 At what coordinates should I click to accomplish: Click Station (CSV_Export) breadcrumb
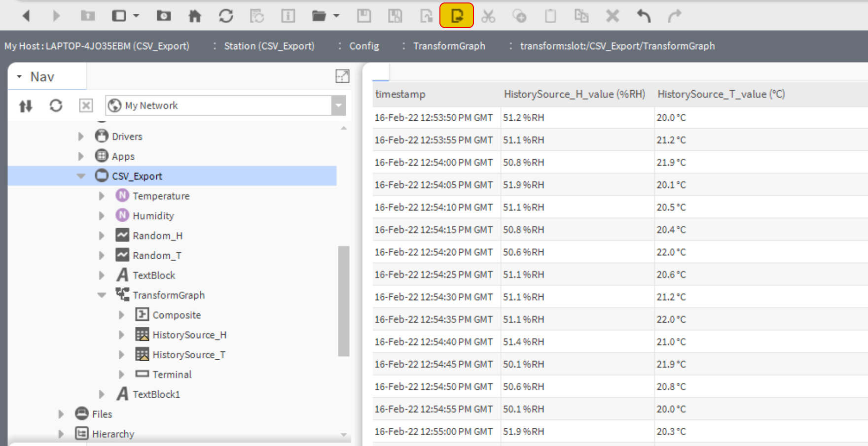tap(269, 46)
